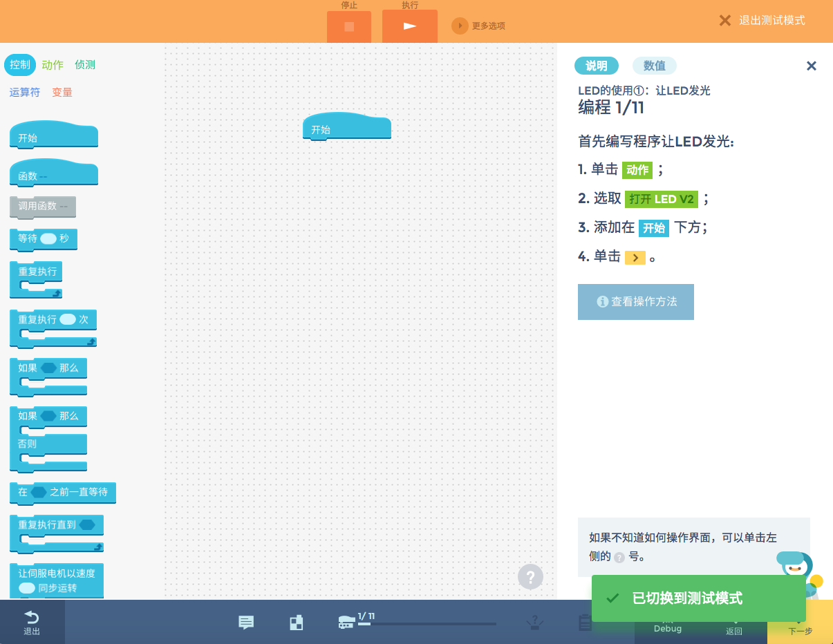Click the gray question mark help icon

(530, 577)
